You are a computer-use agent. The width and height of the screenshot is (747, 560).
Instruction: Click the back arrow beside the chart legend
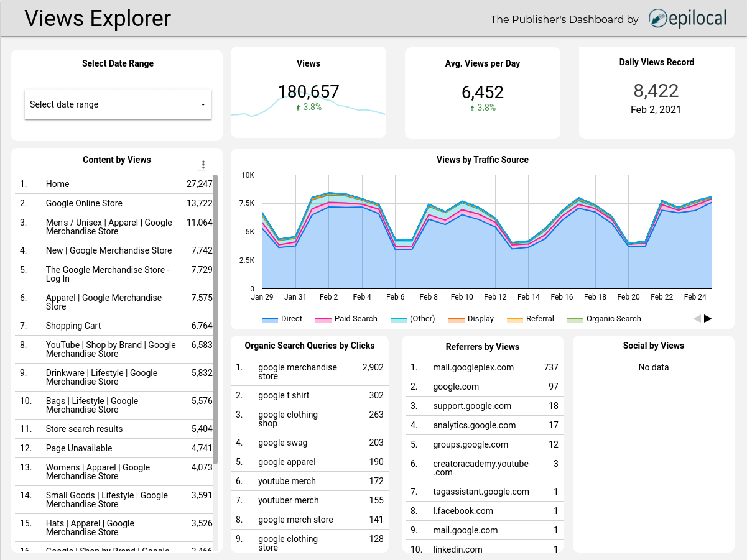[697, 318]
